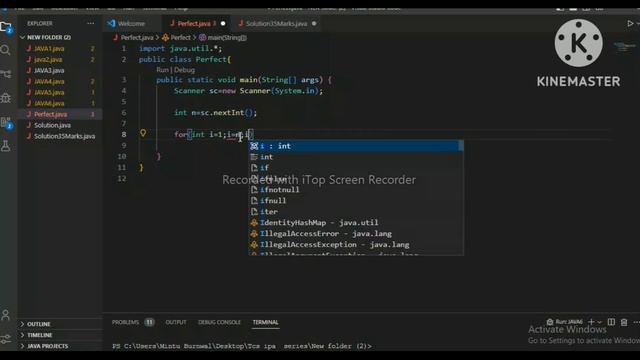This screenshot has width=640, height=360.
Task: Click the Run: JAVA6 terminal label
Action: [x=565, y=322]
